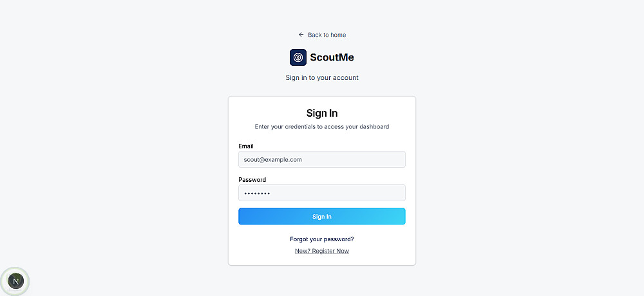Image resolution: width=644 pixels, height=296 pixels.
Task: Click the Enter your credentials description text
Action: (x=322, y=127)
